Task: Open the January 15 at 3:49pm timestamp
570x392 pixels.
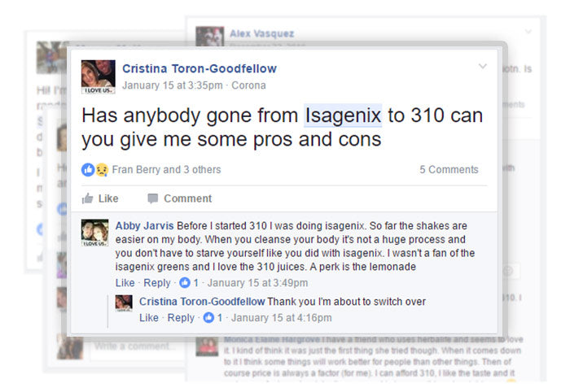Action: [x=257, y=283]
